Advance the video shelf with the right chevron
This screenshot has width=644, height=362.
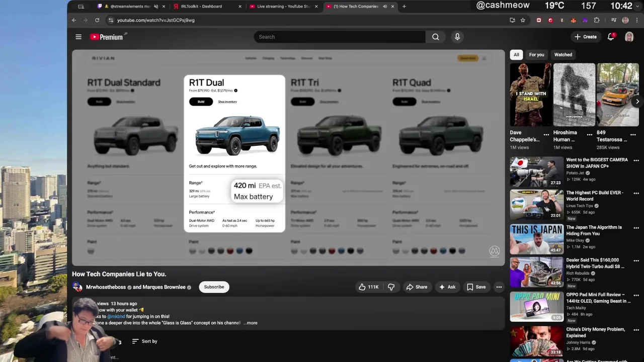[637, 102]
